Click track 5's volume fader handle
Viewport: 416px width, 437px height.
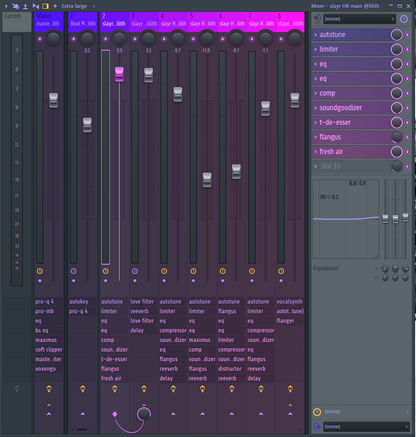coord(207,180)
